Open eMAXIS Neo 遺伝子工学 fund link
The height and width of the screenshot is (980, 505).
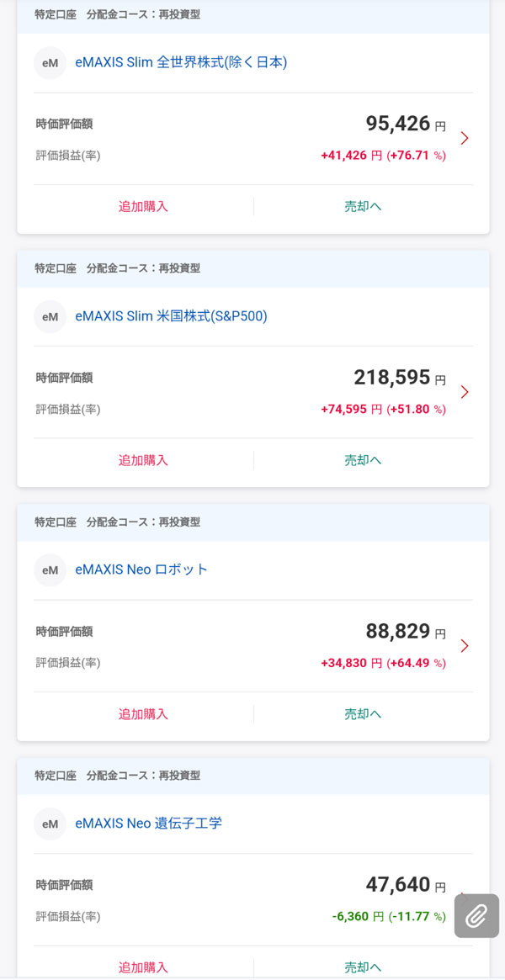(x=148, y=824)
